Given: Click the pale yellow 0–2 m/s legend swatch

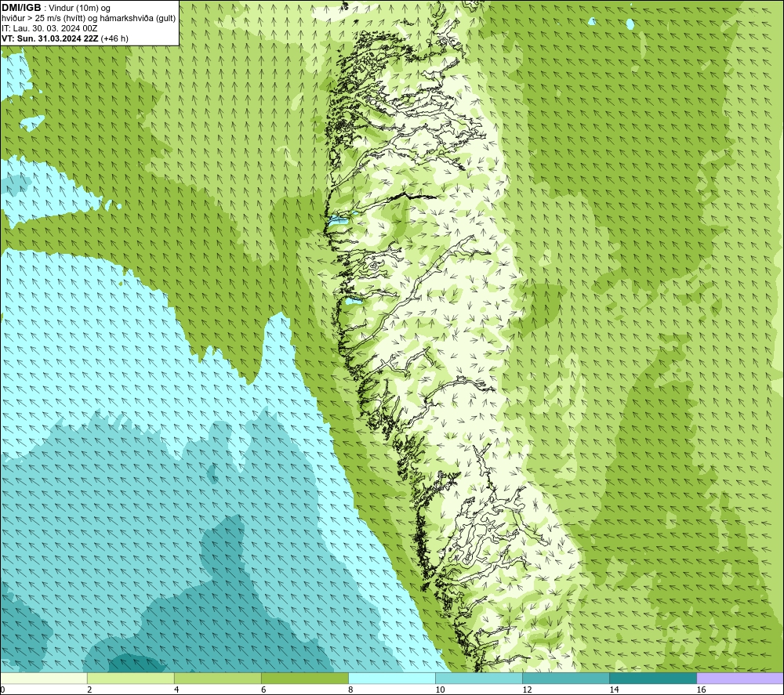Looking at the screenshot, I should (x=44, y=678).
